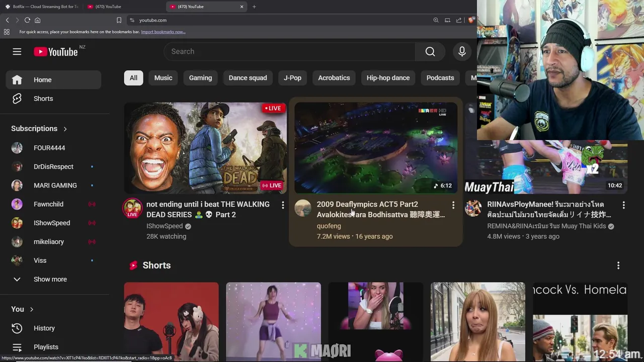Open Fawnchild subscription channel
Screen dimensions: 644x362
[x=53, y=204]
